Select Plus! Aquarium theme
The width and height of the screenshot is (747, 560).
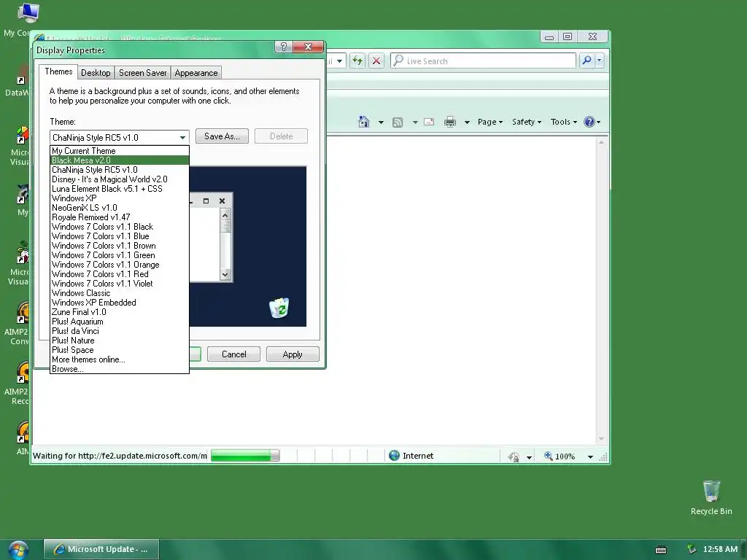[119, 322]
